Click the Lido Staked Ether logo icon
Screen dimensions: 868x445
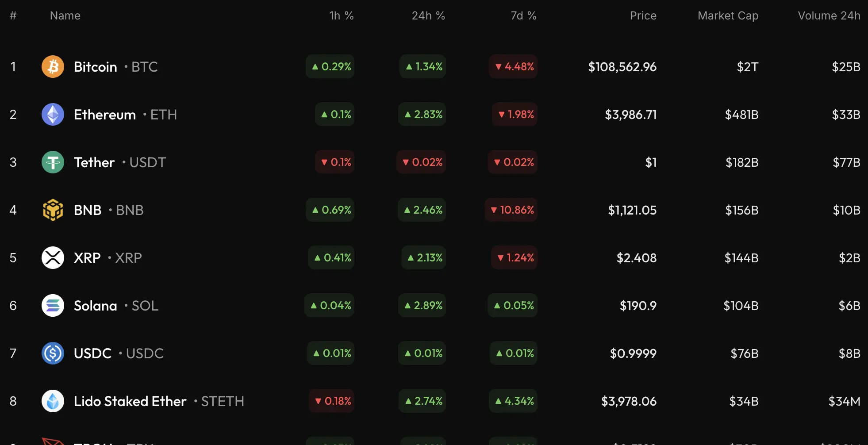click(x=53, y=401)
